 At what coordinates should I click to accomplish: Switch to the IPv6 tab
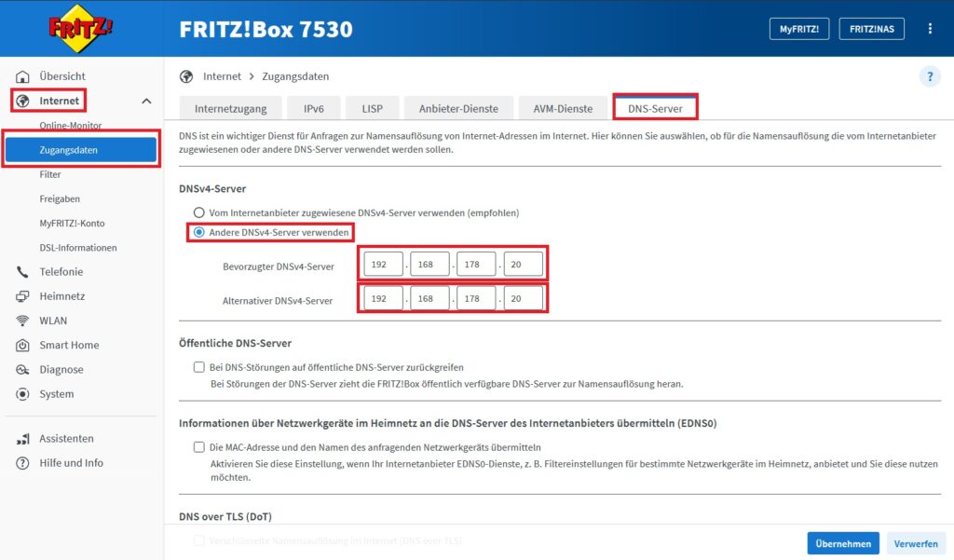(314, 108)
